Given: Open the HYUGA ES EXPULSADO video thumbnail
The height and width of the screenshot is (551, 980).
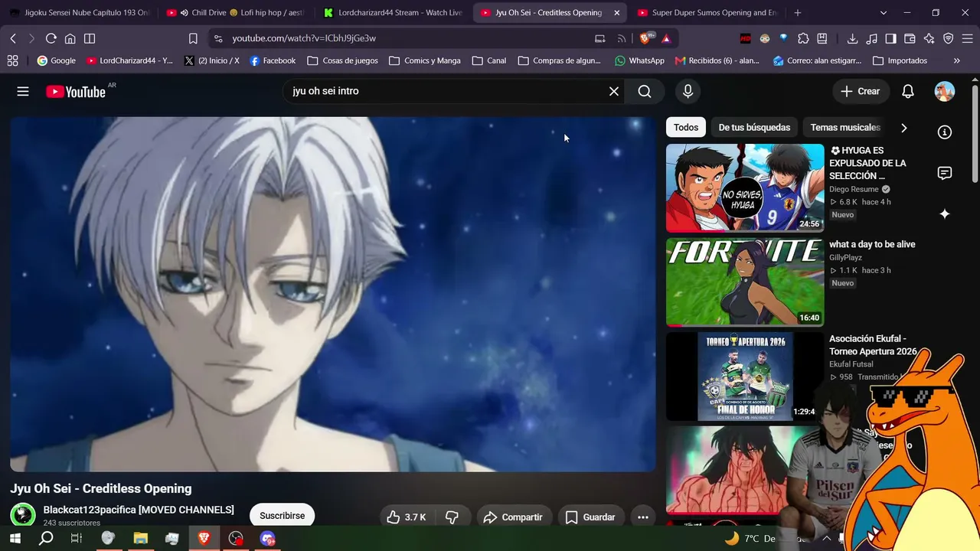Looking at the screenshot, I should 745,188.
